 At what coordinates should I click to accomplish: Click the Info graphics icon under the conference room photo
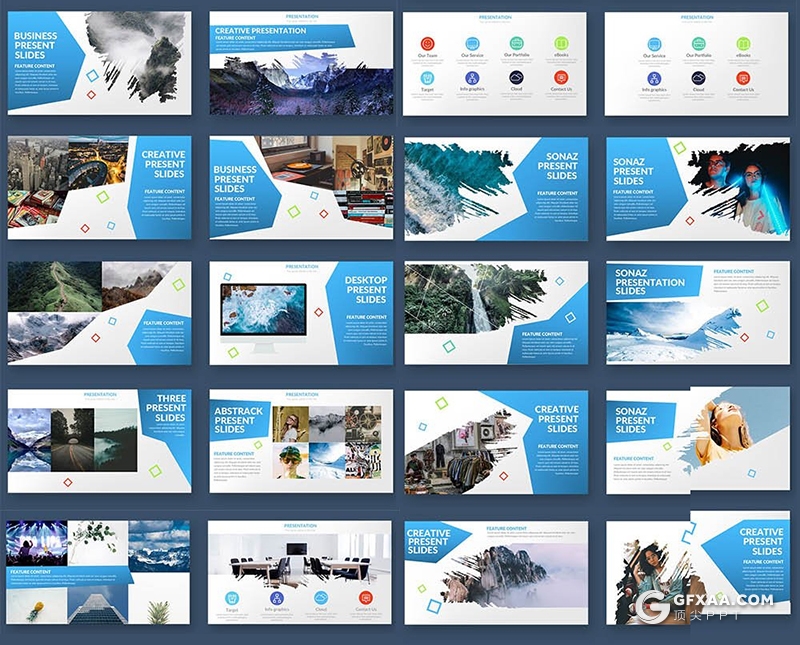pyautogui.click(x=276, y=597)
